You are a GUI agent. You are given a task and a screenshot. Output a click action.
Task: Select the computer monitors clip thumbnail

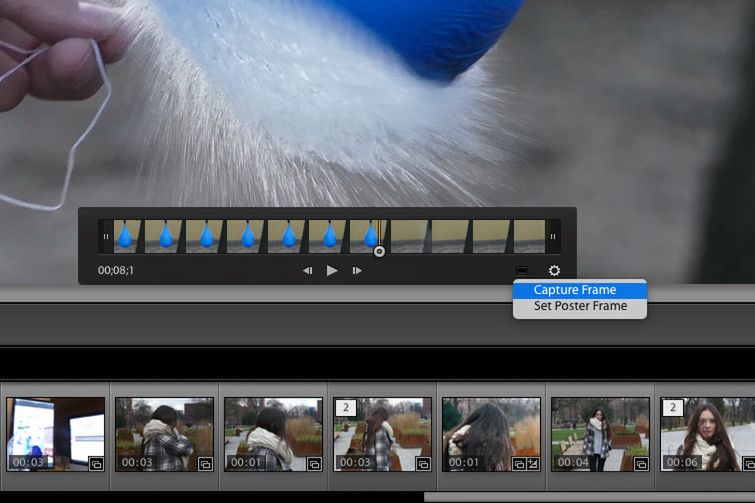pyautogui.click(x=55, y=434)
